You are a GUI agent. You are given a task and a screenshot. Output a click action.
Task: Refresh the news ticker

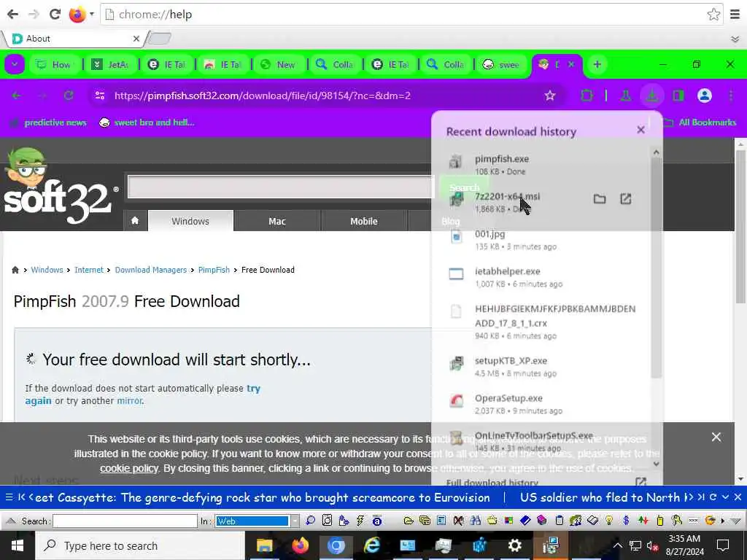713,497
